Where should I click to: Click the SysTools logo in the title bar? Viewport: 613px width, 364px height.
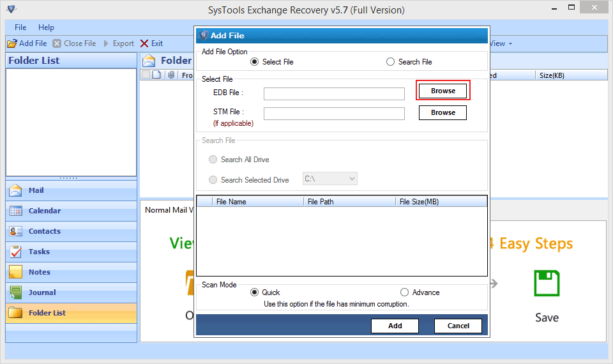(11, 9)
